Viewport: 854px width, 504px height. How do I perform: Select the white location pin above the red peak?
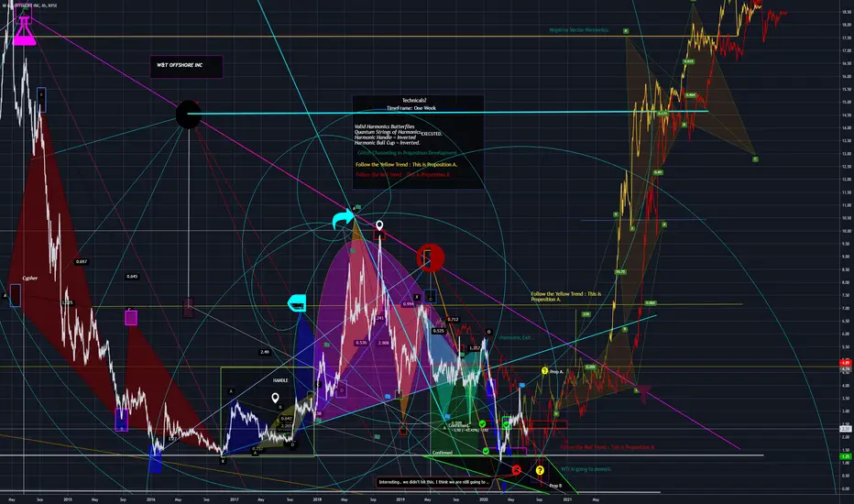pos(379,225)
